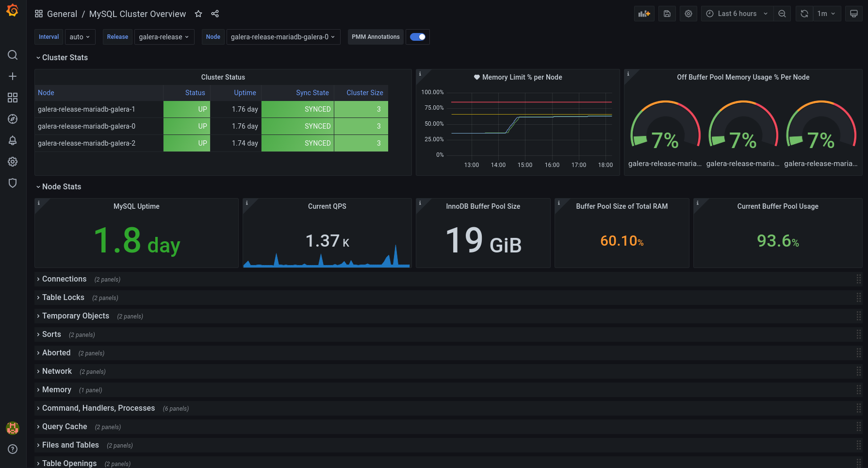Open the Explore compass icon

pyautogui.click(x=13, y=119)
